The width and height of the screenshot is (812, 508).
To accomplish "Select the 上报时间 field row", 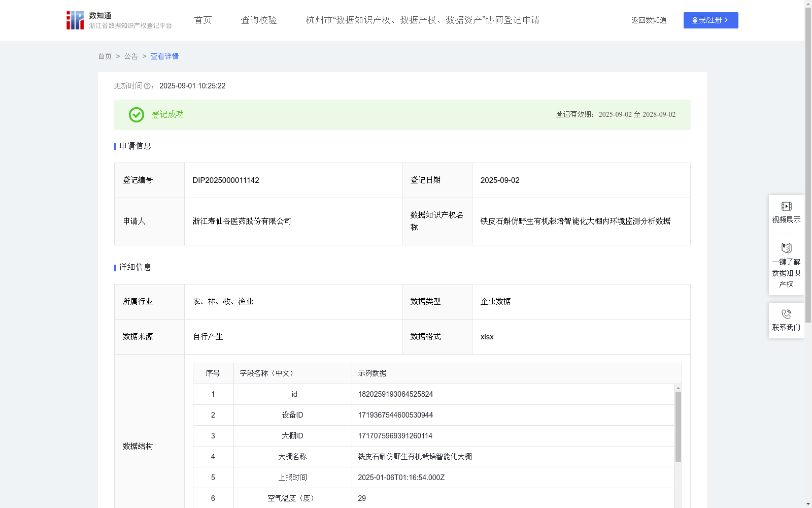I will click(x=434, y=478).
